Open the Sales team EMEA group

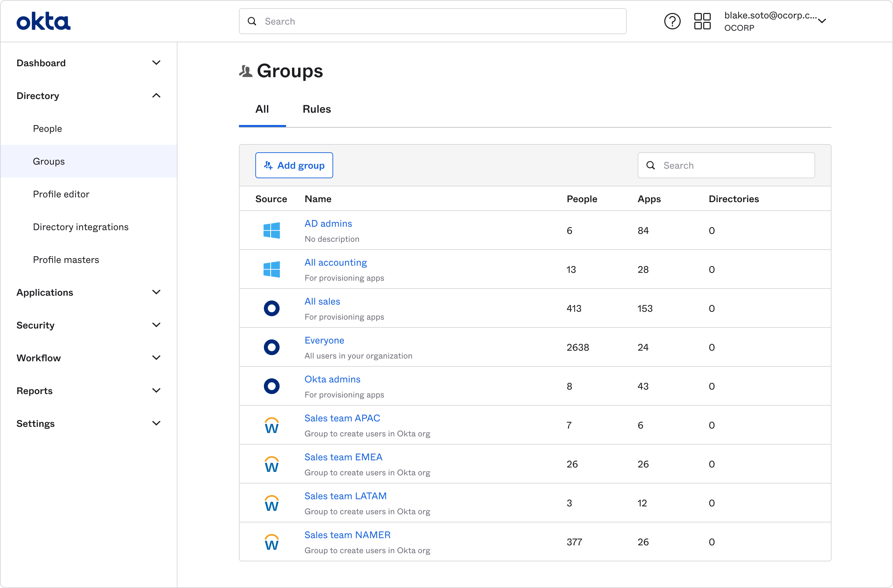(x=343, y=457)
